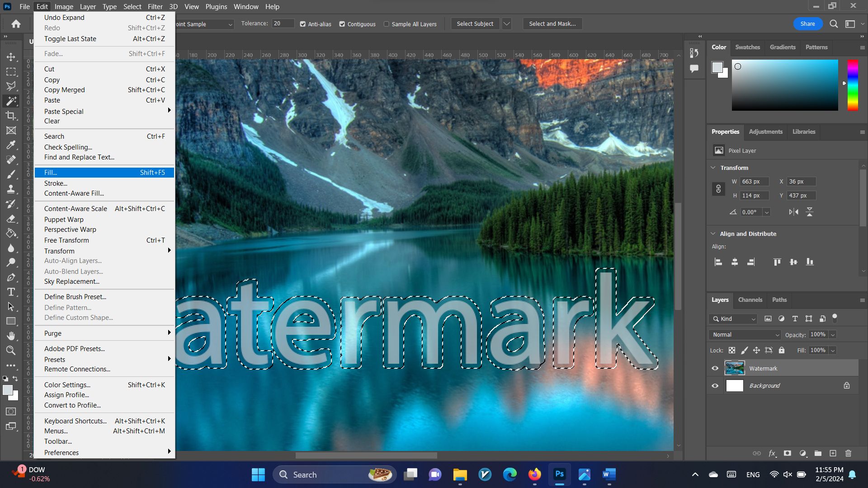Open the layer blend mode Normal dropdown

745,335
